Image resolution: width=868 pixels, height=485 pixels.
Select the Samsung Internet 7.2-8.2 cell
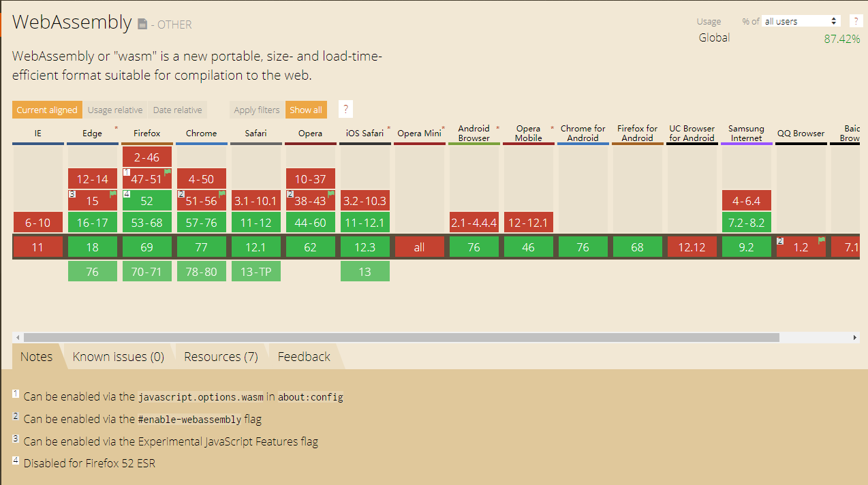(747, 223)
